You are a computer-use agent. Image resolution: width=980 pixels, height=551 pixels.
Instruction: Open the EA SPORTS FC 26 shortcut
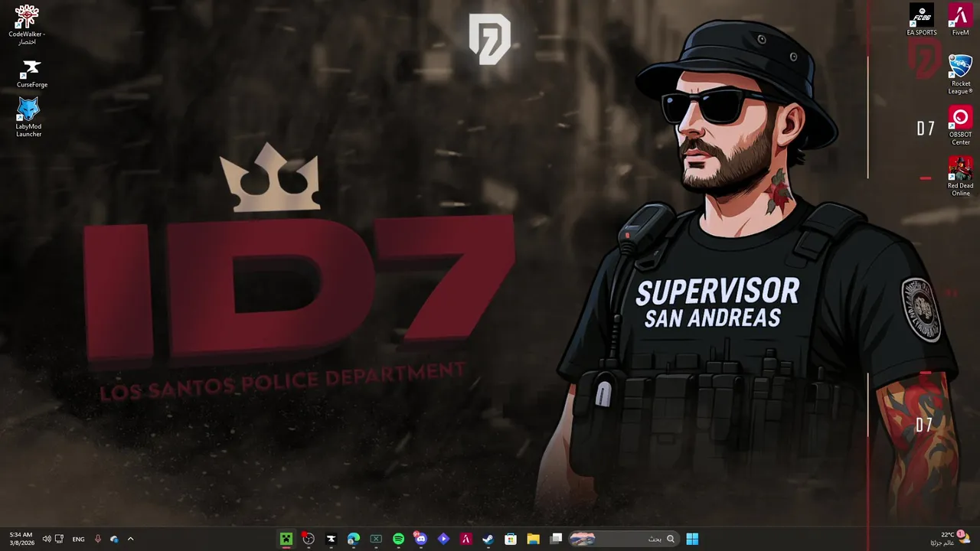[x=921, y=20]
